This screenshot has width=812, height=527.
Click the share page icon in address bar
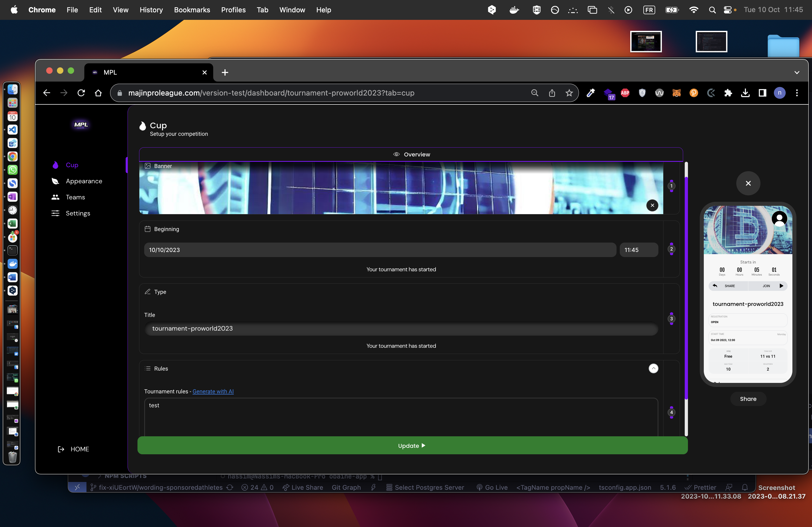pyautogui.click(x=552, y=93)
